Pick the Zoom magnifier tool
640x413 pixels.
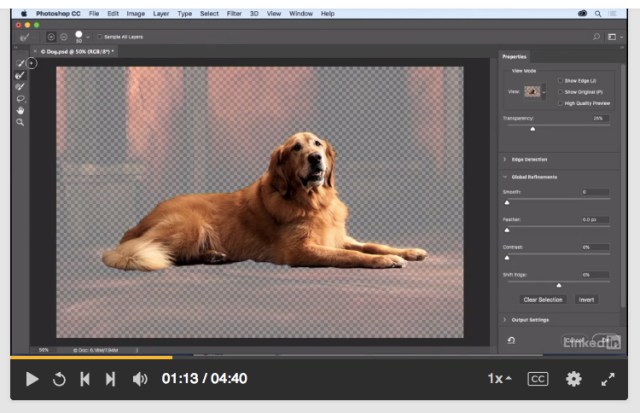pyautogui.click(x=20, y=122)
